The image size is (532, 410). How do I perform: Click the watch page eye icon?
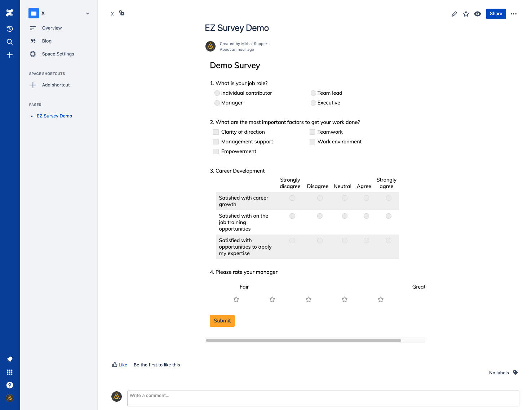click(478, 14)
